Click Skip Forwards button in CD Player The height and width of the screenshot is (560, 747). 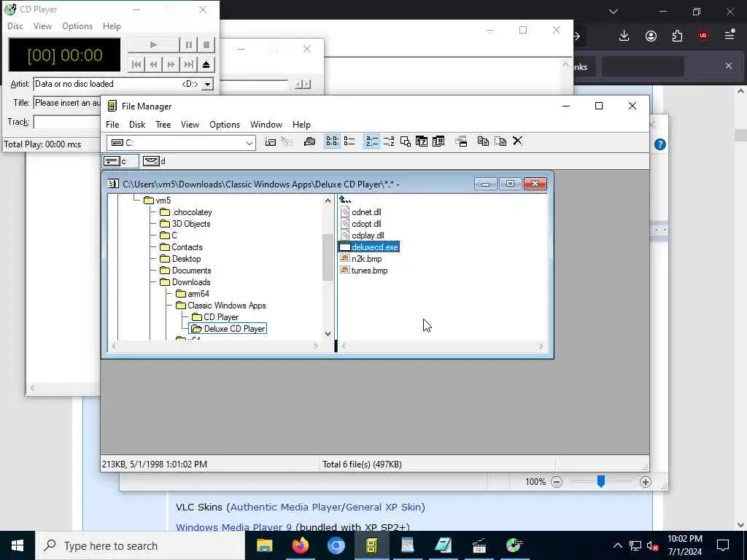(171, 64)
